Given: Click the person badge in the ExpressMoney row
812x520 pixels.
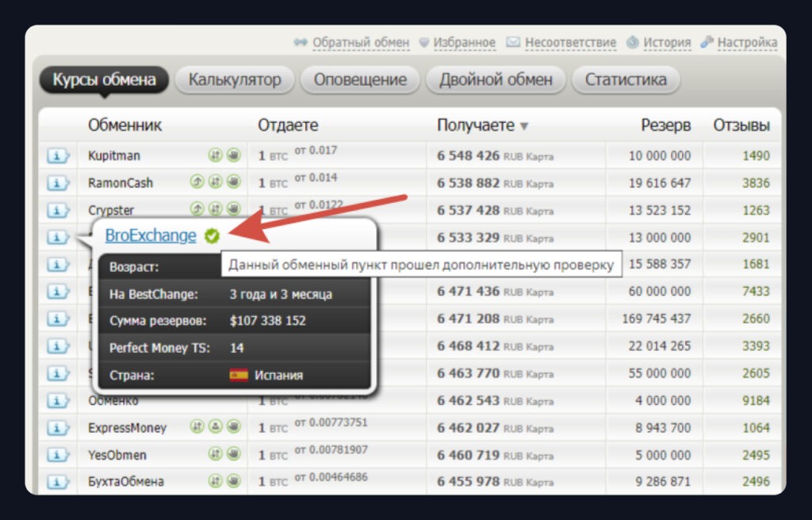Looking at the screenshot, I should click(x=215, y=426).
